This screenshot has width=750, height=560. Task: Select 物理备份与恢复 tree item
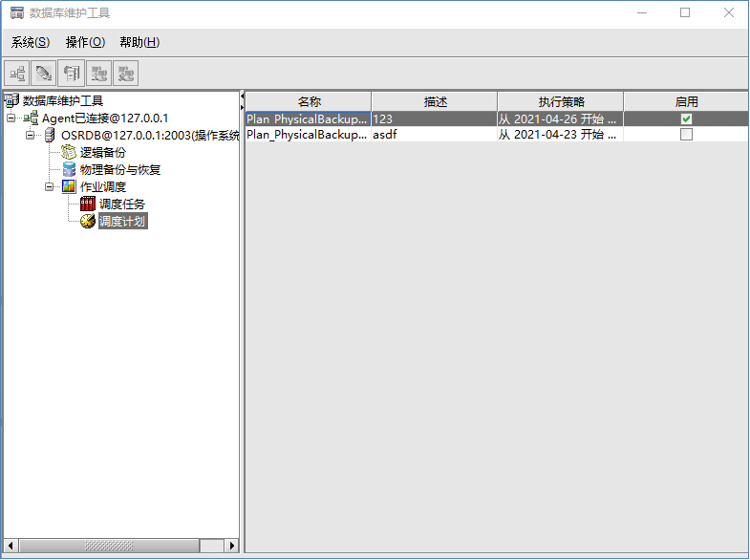point(120,170)
